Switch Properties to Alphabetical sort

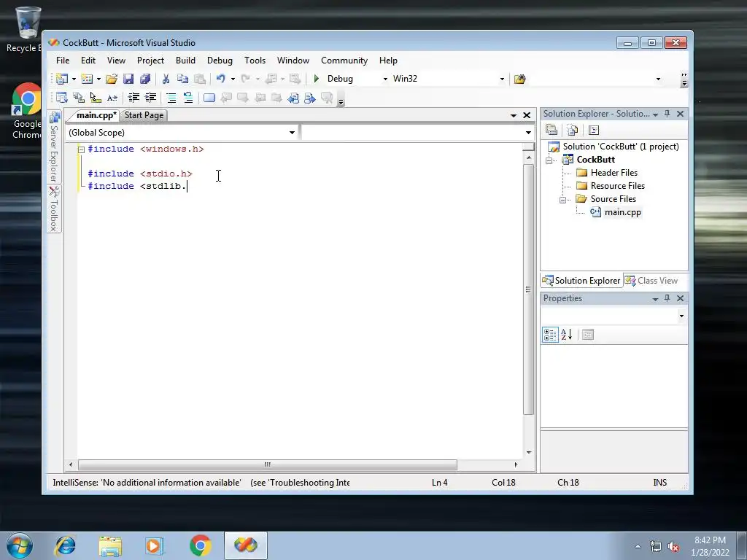(566, 334)
